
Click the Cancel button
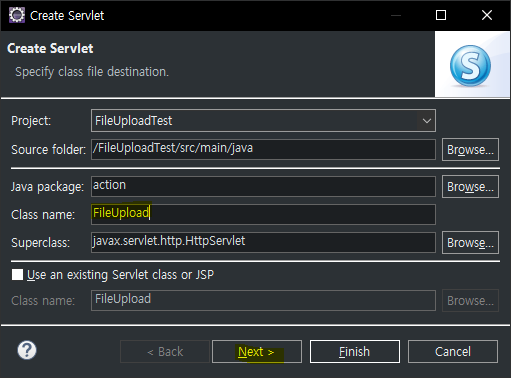(453, 351)
